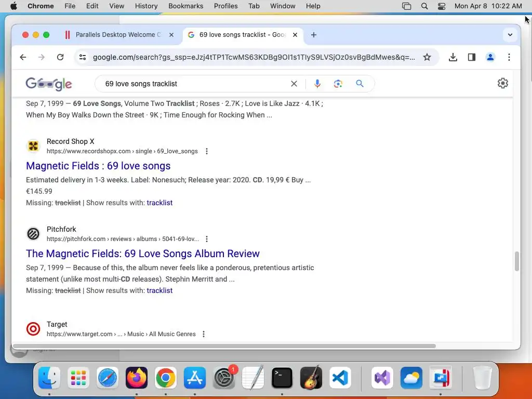
Task: Open site information icon in address bar
Action: click(x=83, y=57)
